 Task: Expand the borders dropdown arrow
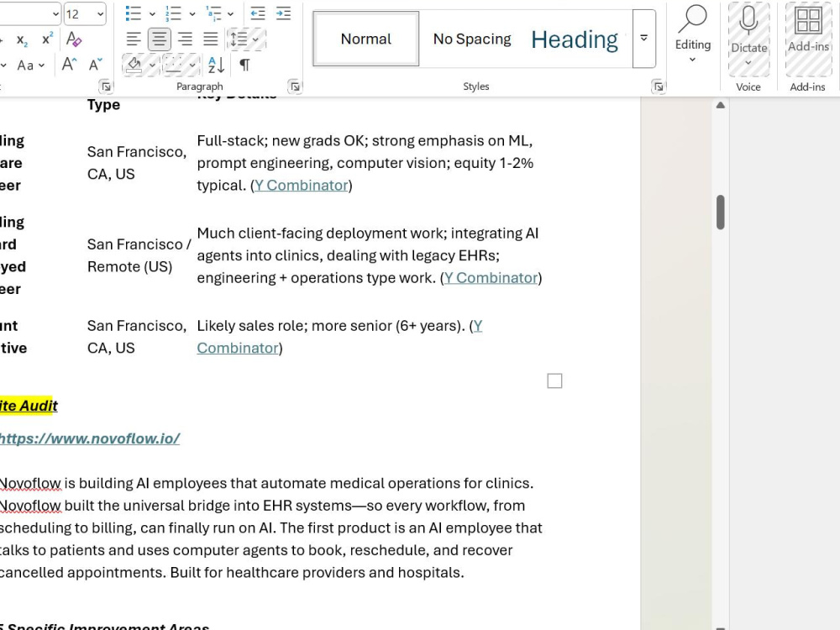192,66
